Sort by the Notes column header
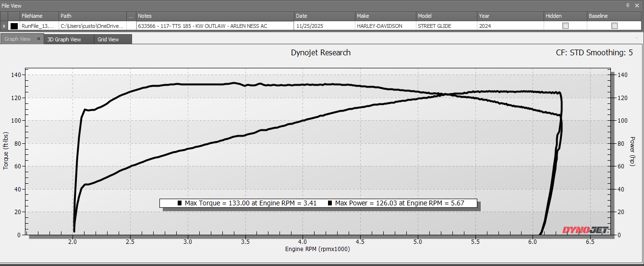The width and height of the screenshot is (644, 266). [215, 16]
